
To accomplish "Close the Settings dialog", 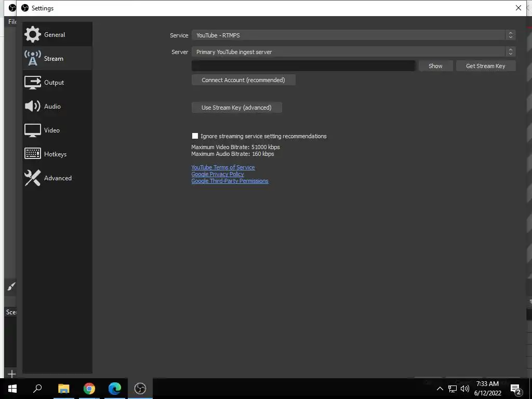I will [x=518, y=8].
